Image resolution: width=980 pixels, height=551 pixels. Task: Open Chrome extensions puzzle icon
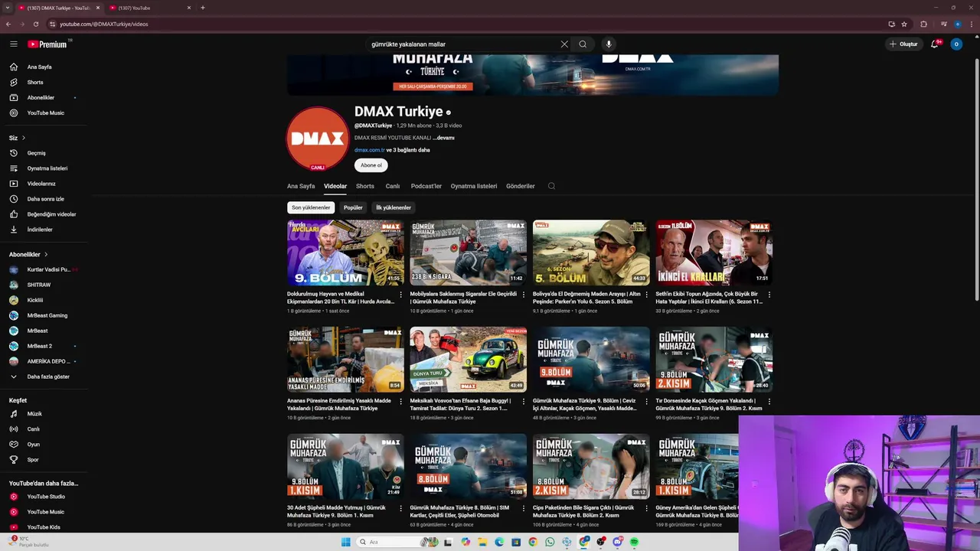[923, 24]
